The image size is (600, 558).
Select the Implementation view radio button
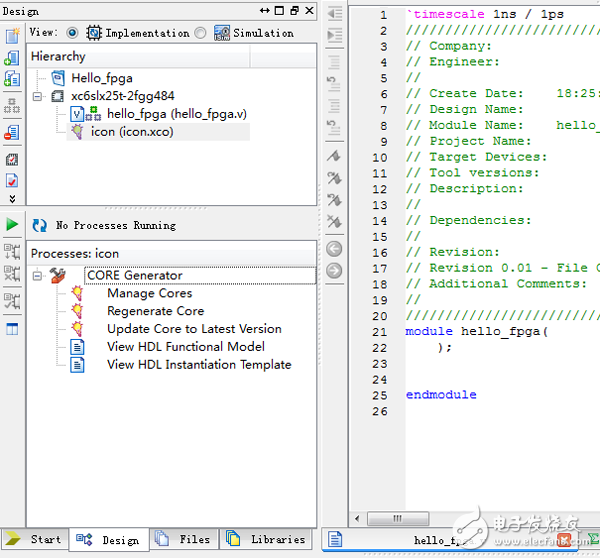pyautogui.click(x=72, y=32)
